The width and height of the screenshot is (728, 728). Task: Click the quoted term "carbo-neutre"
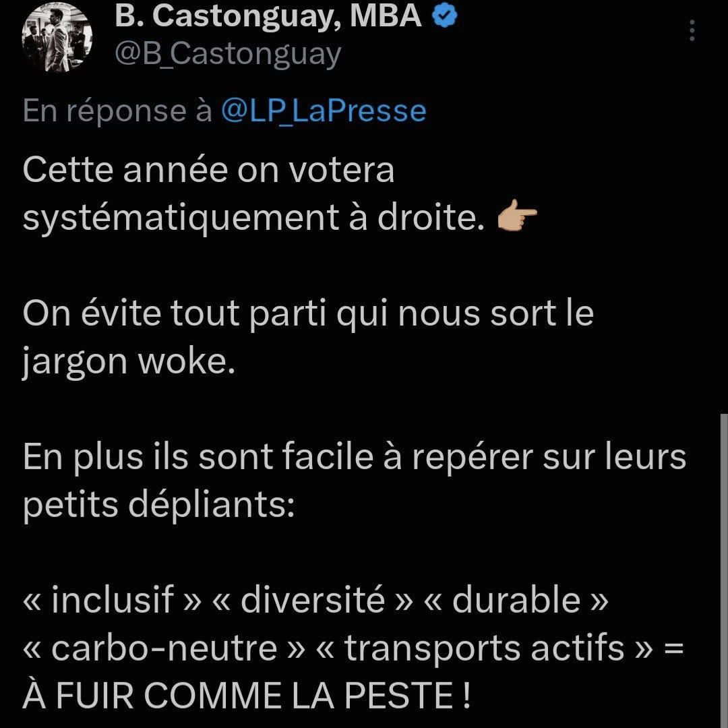pyautogui.click(x=164, y=648)
